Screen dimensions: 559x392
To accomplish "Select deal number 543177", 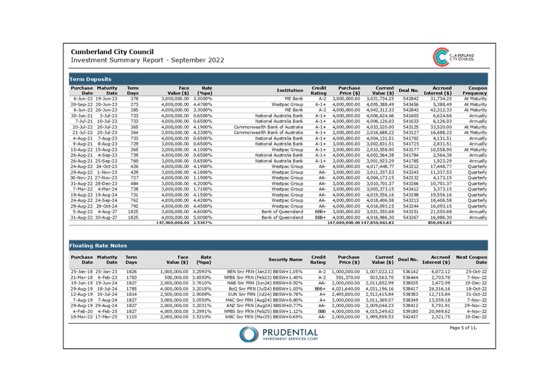I will 410,150.
